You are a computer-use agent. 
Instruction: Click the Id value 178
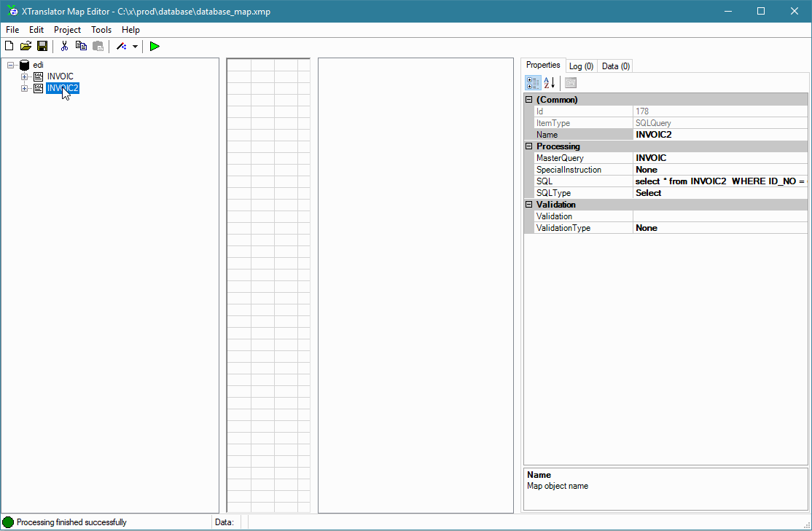pyautogui.click(x=720, y=111)
